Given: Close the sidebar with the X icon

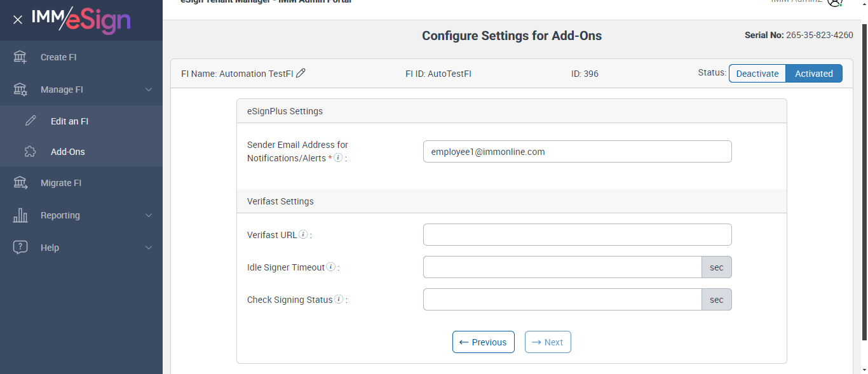Looking at the screenshot, I should [x=18, y=20].
